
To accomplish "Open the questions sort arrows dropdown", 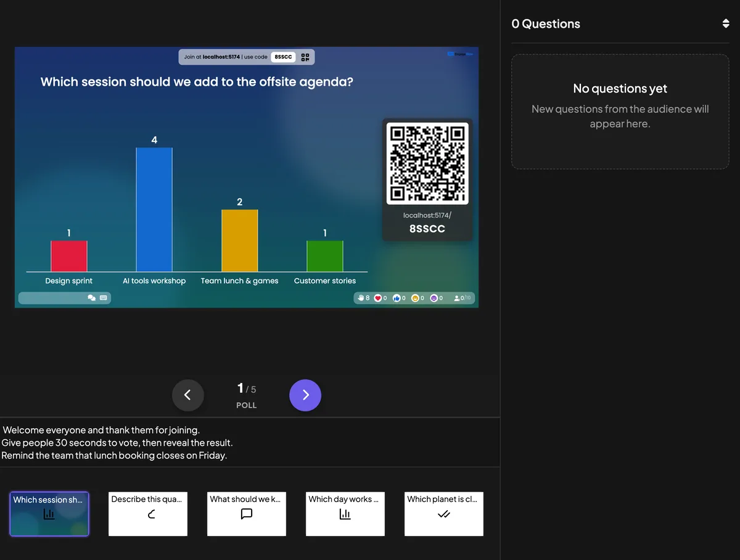I will coord(726,23).
